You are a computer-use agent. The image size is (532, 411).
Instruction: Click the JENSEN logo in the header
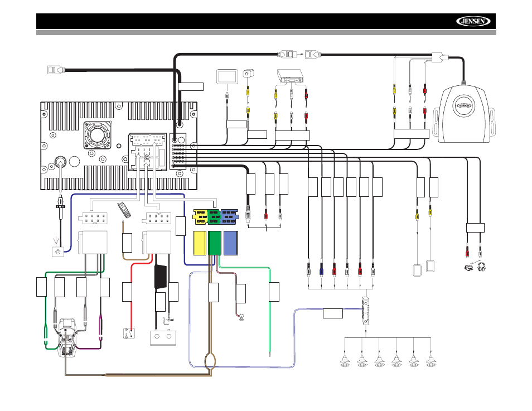473,21
